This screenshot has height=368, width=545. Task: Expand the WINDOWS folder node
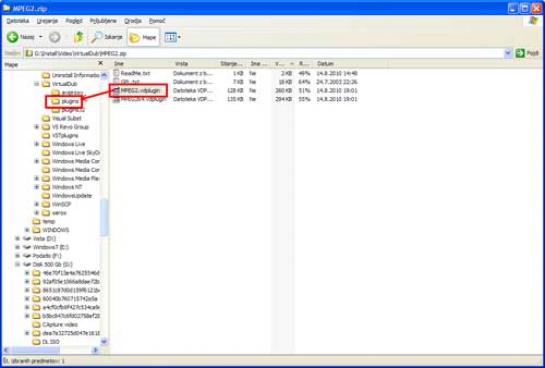(27, 230)
